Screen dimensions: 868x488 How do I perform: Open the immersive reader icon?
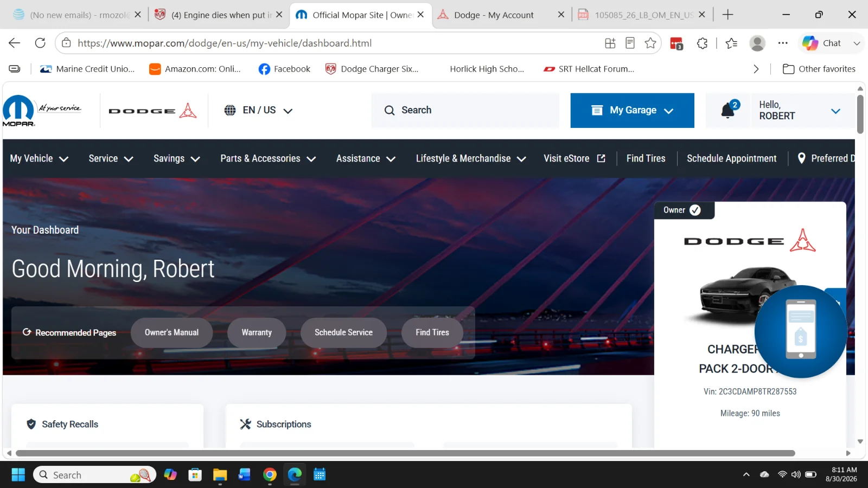[x=630, y=43]
